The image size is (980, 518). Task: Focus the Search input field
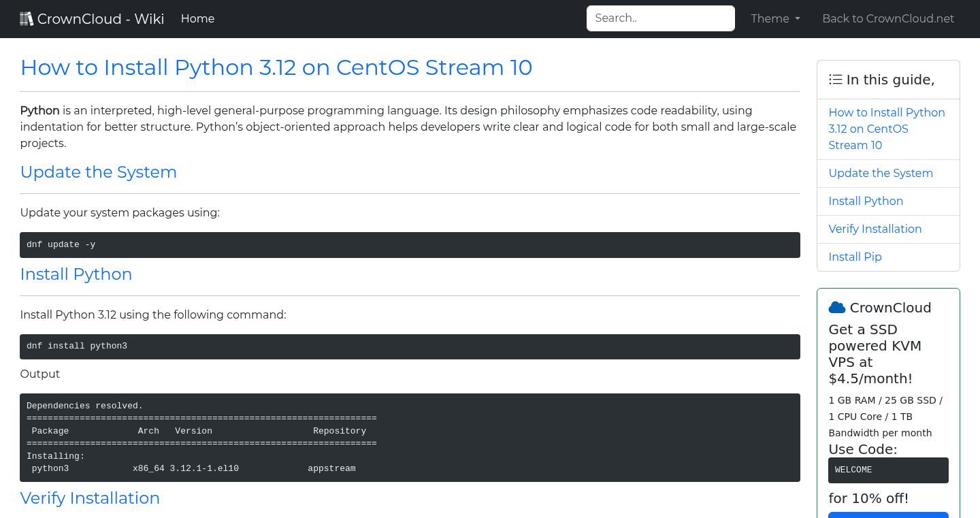tap(660, 18)
